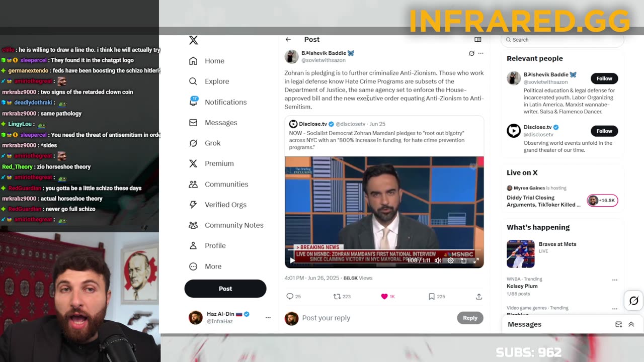This screenshot has width=644, height=362.
Task: Click the Search box
Action: click(x=562, y=40)
